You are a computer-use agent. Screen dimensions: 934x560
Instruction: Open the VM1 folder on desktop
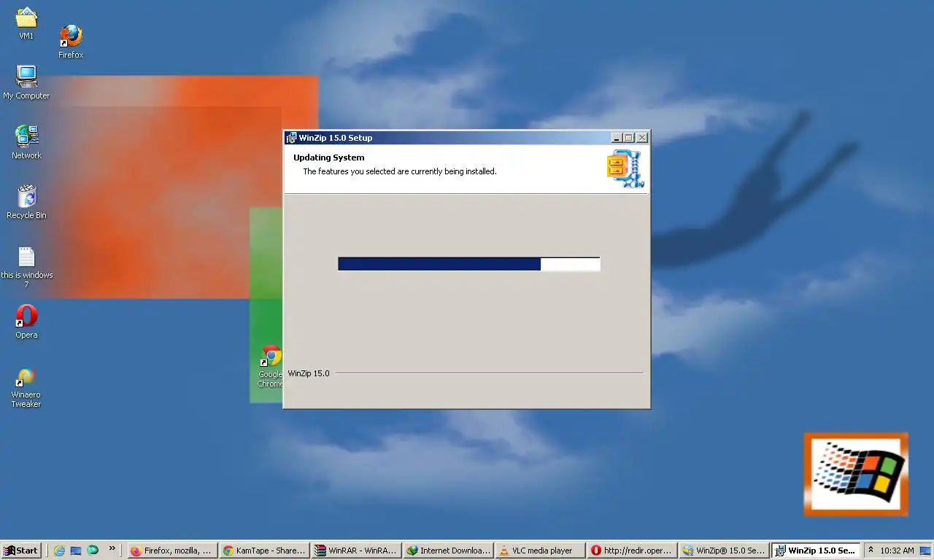26,22
